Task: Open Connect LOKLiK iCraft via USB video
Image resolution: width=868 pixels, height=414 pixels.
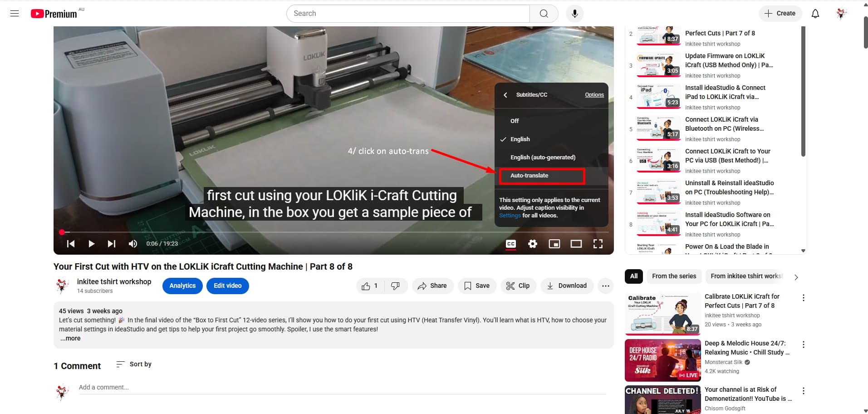Action: point(727,156)
